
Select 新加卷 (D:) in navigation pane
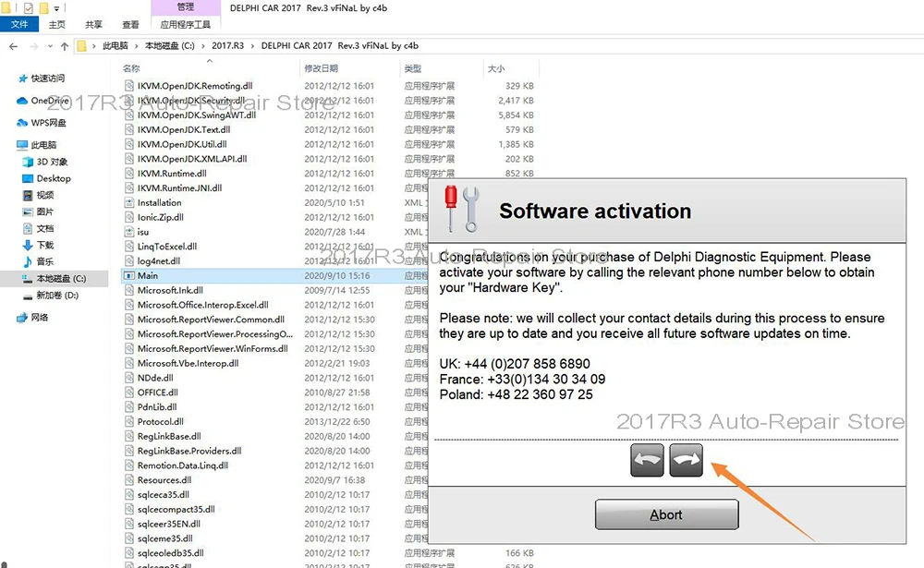(x=57, y=296)
